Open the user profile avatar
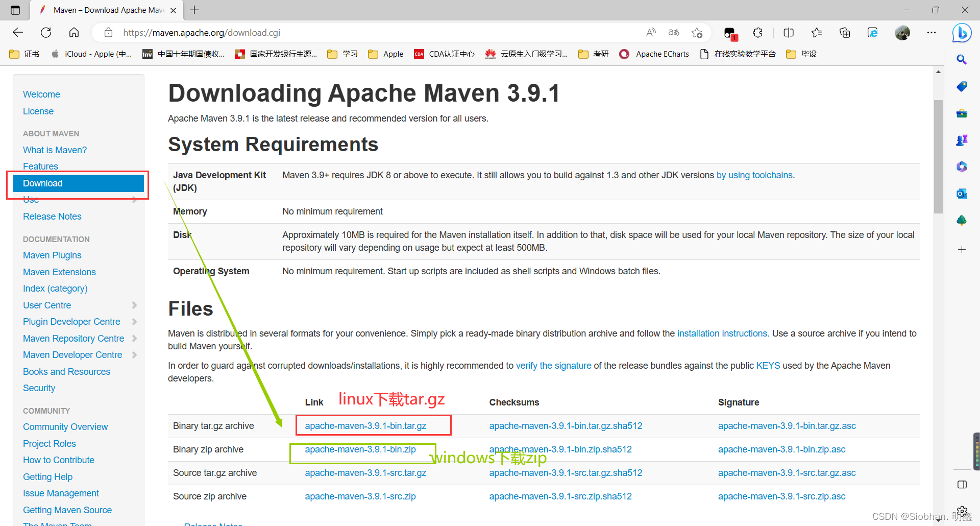Viewport: 980px width, 526px height. point(902,33)
